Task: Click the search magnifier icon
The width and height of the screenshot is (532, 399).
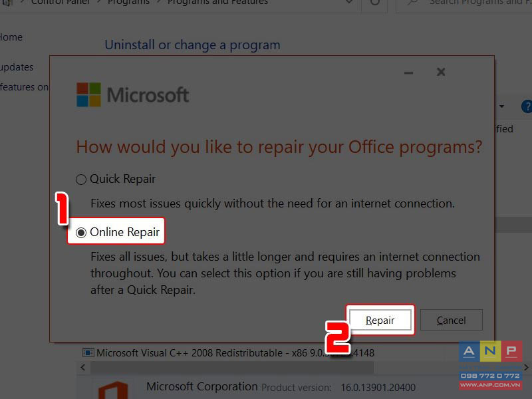Action: 412,3
